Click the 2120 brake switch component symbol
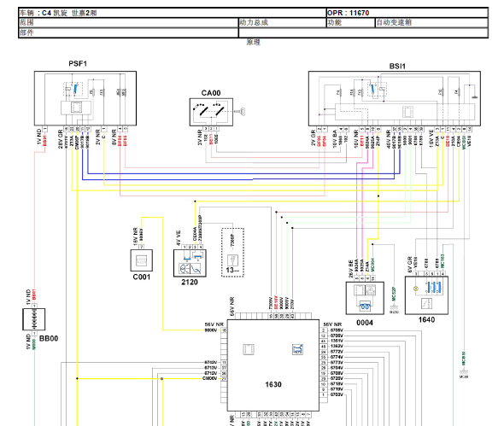504x426 pixels. click(190, 263)
